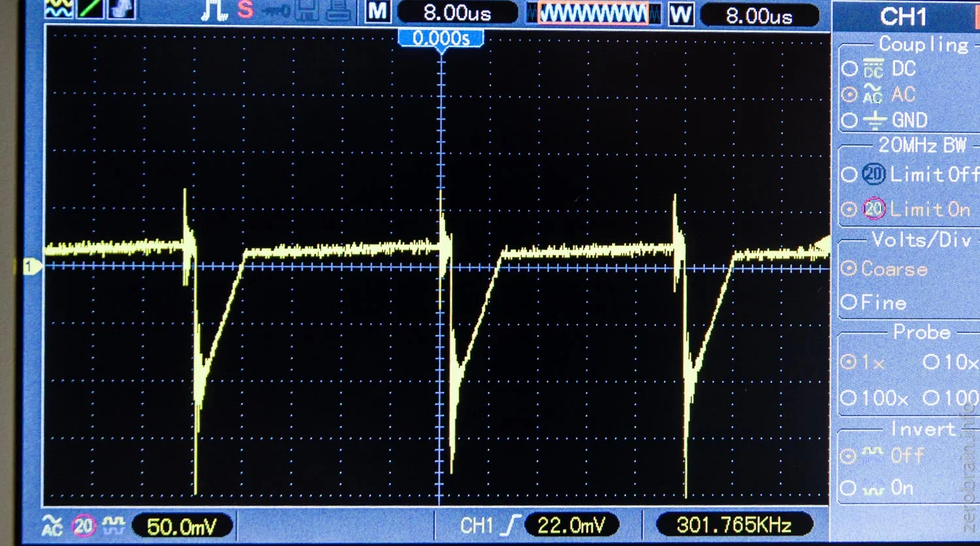Viewport: 980px width, 546px height.
Task: Click the M main timebase box
Action: (378, 12)
